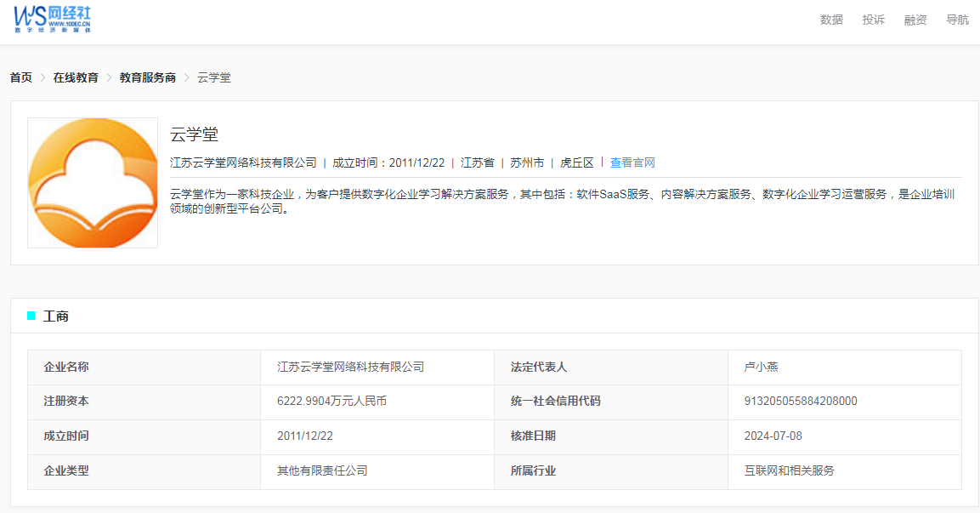The height and width of the screenshot is (513, 980).
Task: Click the 法定代表人 label cell
Action: (x=610, y=368)
